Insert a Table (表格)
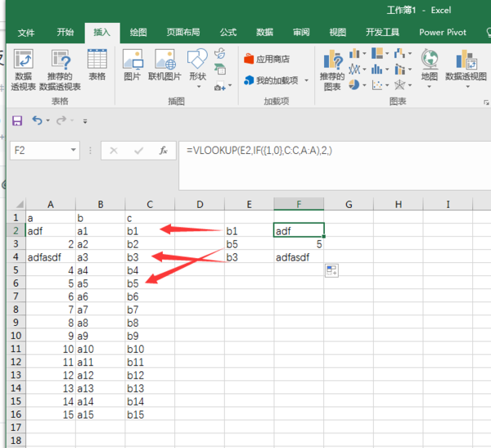This screenshot has width=491, height=448. click(x=97, y=65)
